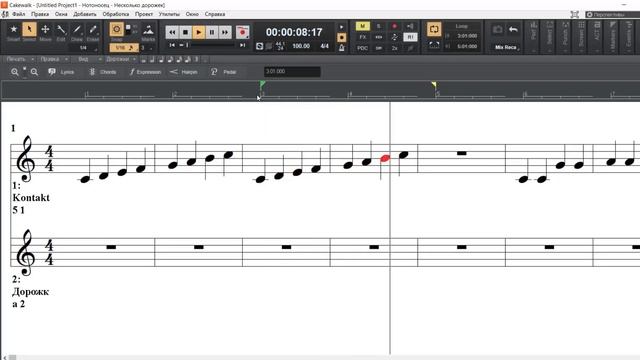Activate the Select arrow tool
This screenshot has width=640, height=360.
pyautogui.click(x=29, y=29)
